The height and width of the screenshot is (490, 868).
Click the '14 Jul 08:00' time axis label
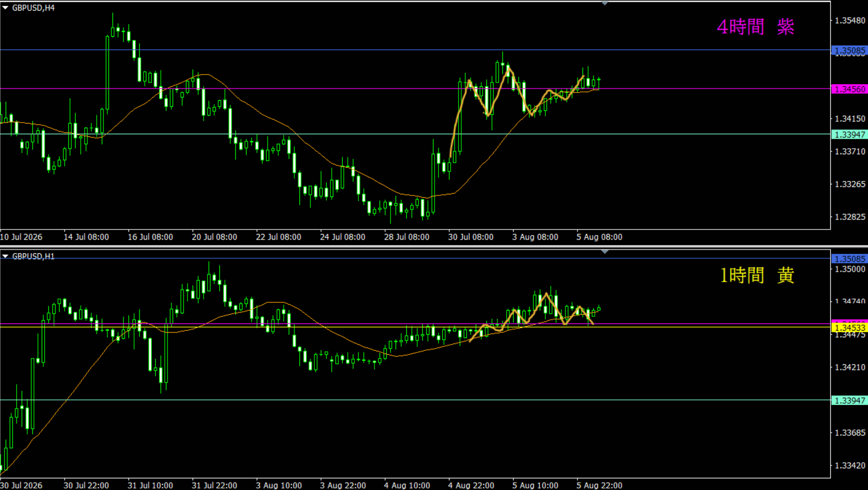point(86,237)
